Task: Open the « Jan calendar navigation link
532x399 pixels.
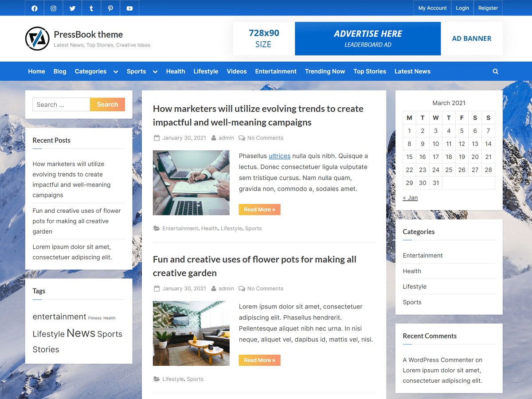Action: pyautogui.click(x=410, y=198)
